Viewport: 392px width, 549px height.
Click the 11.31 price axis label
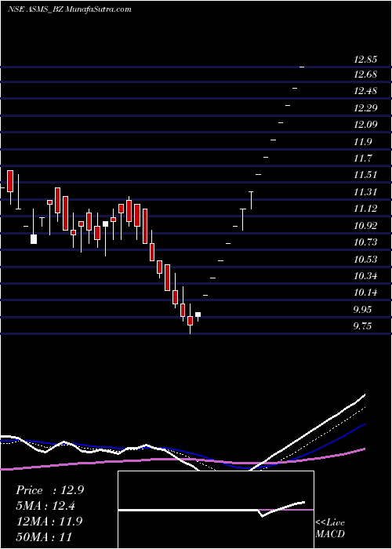365,192
